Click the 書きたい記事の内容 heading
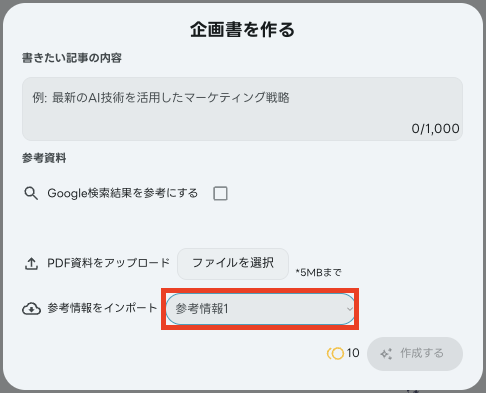This screenshot has width=486, height=393. click(x=72, y=58)
